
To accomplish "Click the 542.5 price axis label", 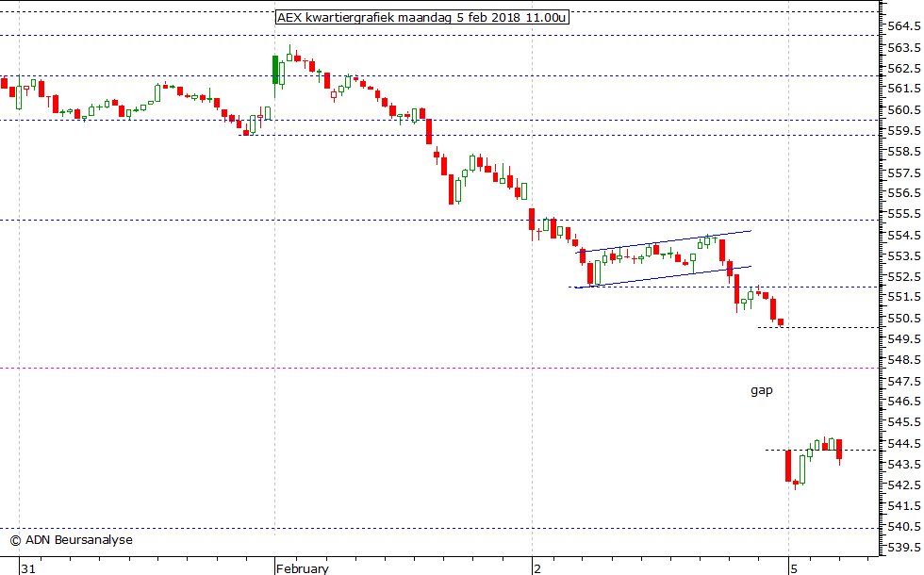I will click(x=904, y=485).
